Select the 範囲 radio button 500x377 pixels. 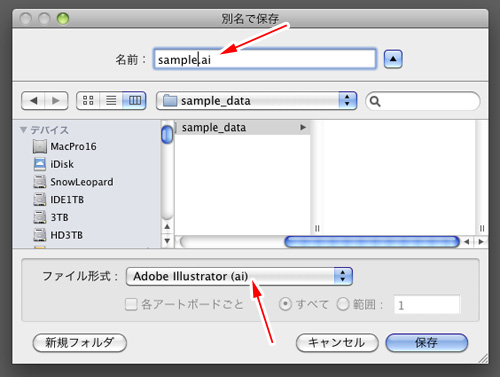[x=343, y=304]
